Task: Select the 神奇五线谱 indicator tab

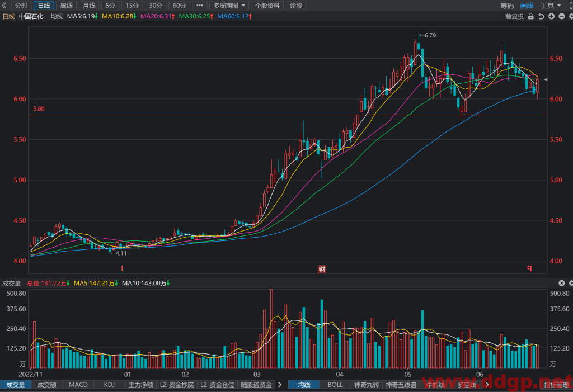Action: point(401,385)
